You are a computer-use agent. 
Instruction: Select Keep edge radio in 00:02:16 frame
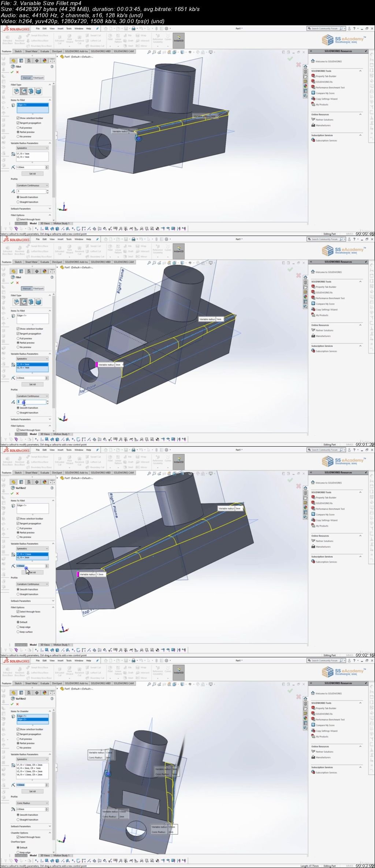18,627
